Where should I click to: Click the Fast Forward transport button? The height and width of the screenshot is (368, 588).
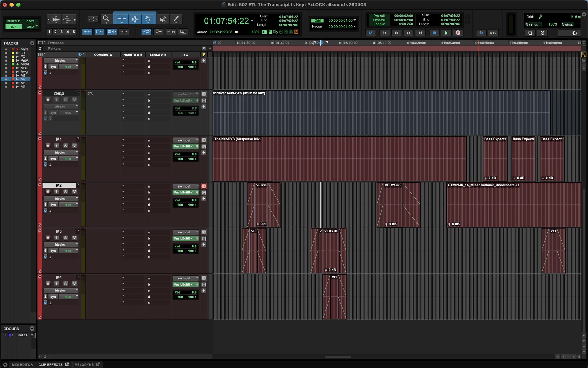(x=408, y=33)
